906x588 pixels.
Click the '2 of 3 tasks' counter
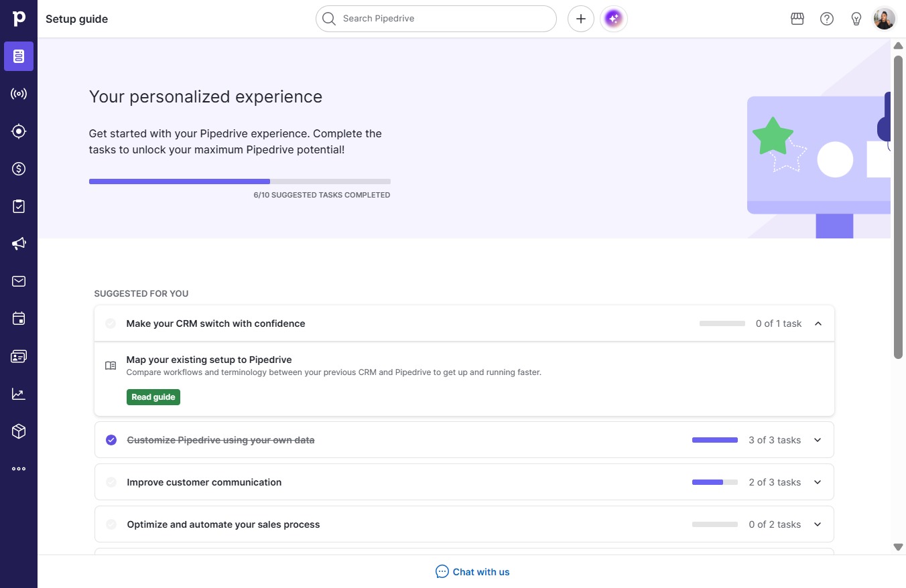coord(775,482)
